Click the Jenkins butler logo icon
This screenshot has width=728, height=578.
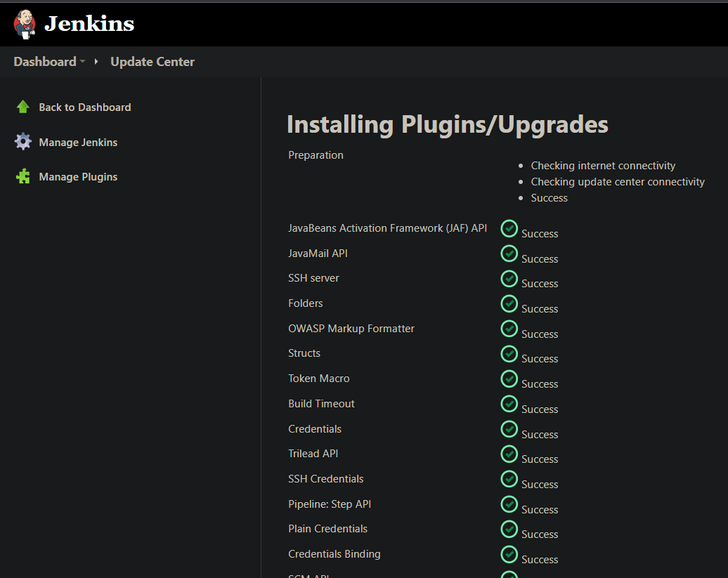pyautogui.click(x=25, y=24)
